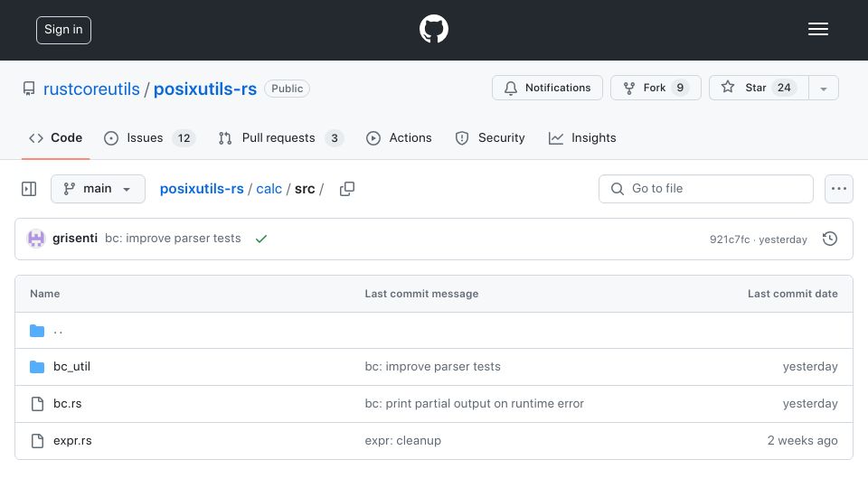Open the grisenti author link
The height and width of the screenshot is (488, 868).
point(75,239)
